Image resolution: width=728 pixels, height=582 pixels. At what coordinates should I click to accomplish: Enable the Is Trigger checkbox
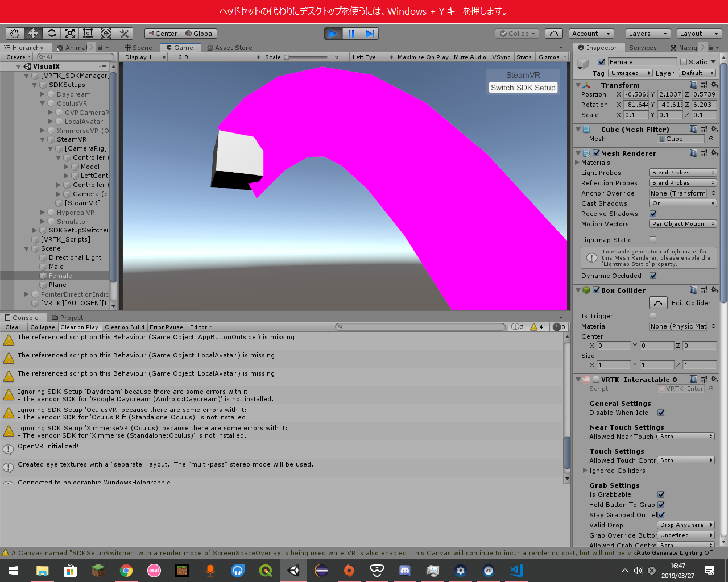point(653,316)
